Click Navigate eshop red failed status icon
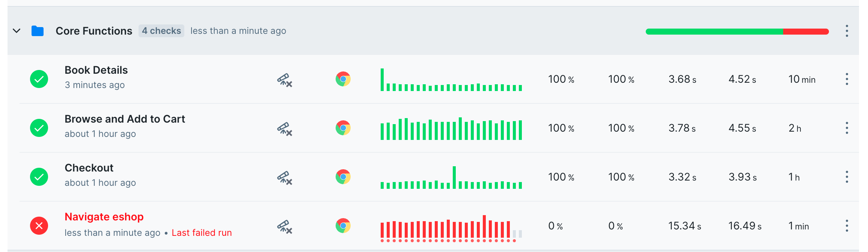The height and width of the screenshot is (252, 868). tap(39, 226)
